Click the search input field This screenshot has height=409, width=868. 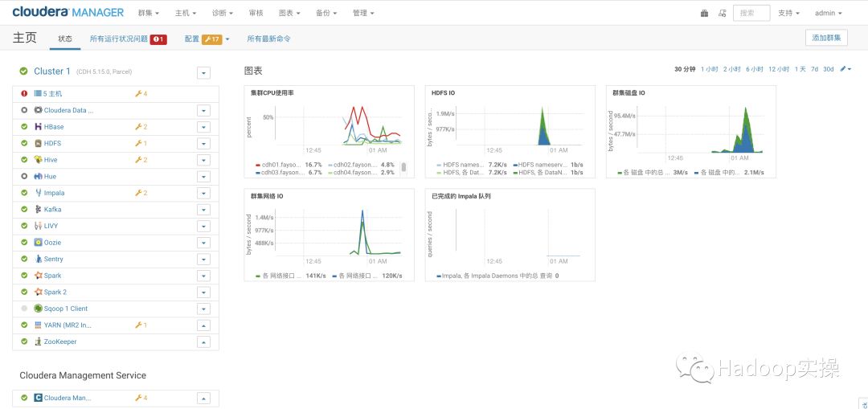click(x=751, y=14)
